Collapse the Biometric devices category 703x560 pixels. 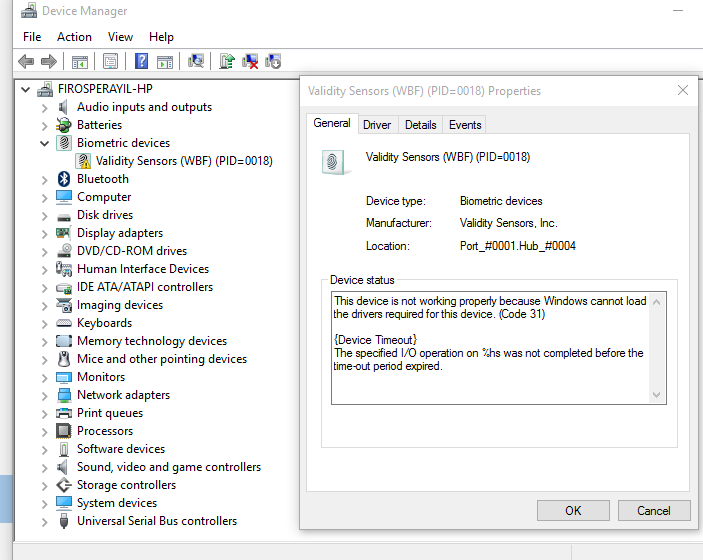(44, 143)
